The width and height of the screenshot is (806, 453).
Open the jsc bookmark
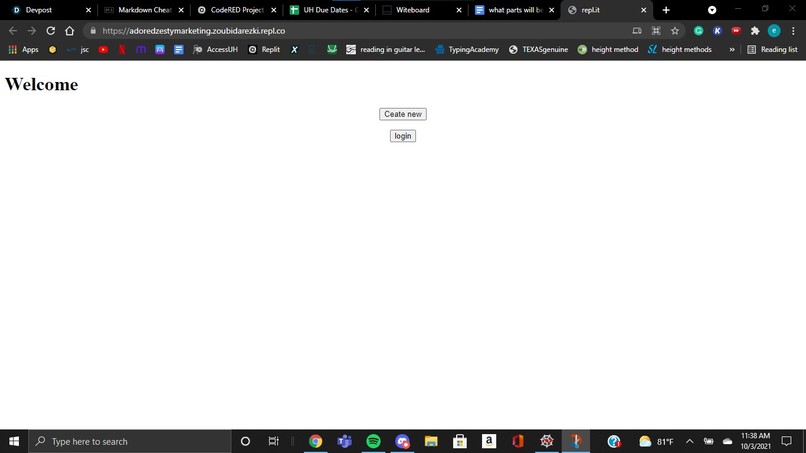[x=78, y=49]
